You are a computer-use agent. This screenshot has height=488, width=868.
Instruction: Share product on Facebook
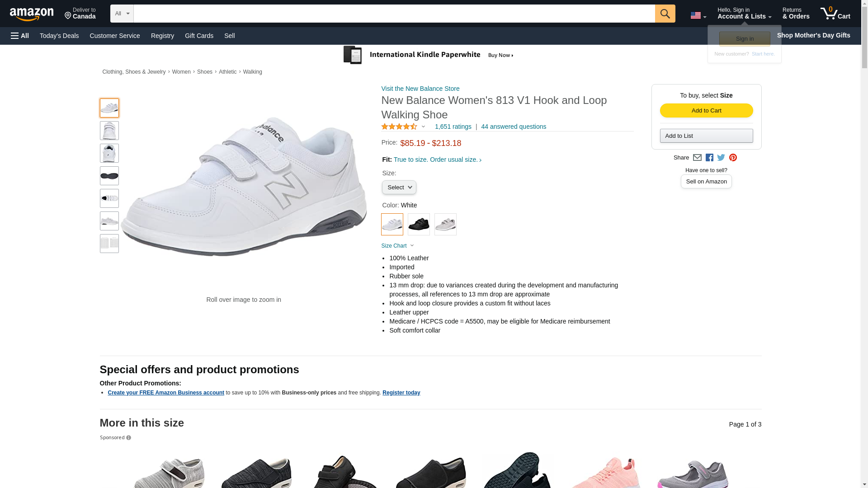pos(709,158)
